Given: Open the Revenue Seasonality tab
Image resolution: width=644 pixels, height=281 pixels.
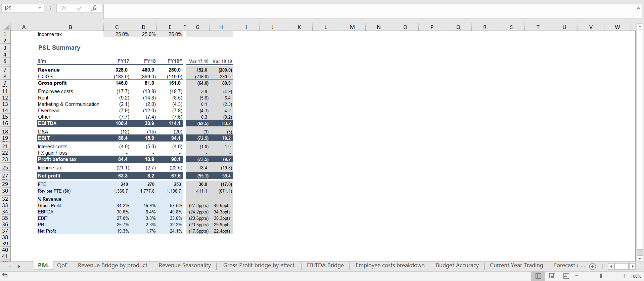Looking at the screenshot, I should pyautogui.click(x=185, y=266).
